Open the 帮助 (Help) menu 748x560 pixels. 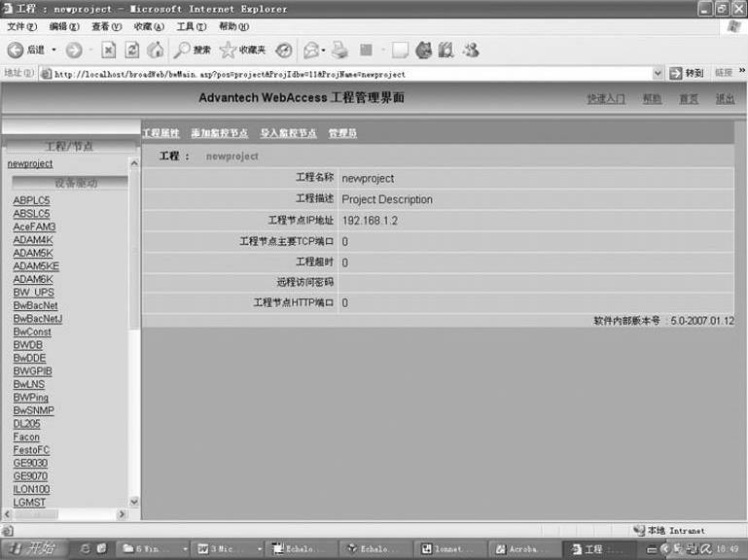(x=234, y=26)
